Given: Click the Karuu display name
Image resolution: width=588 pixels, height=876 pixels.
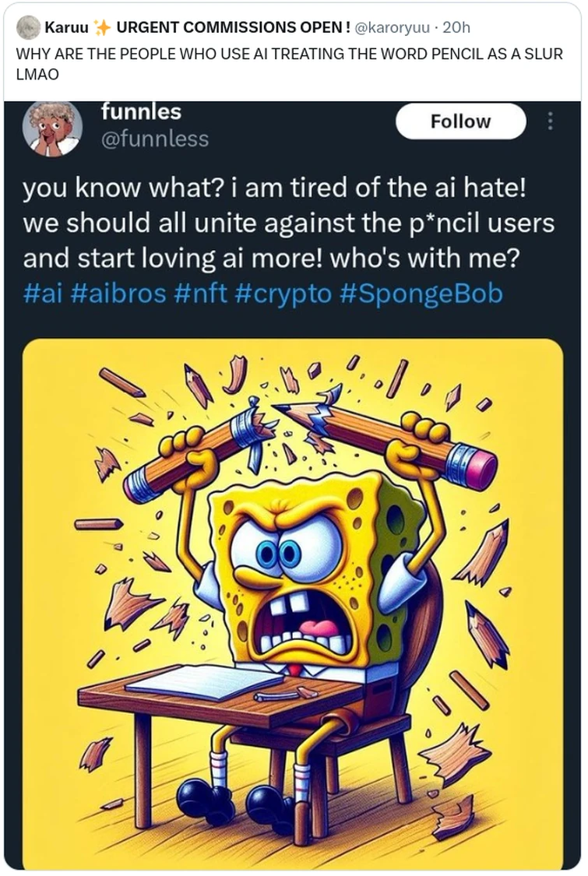Looking at the screenshot, I should (67, 28).
